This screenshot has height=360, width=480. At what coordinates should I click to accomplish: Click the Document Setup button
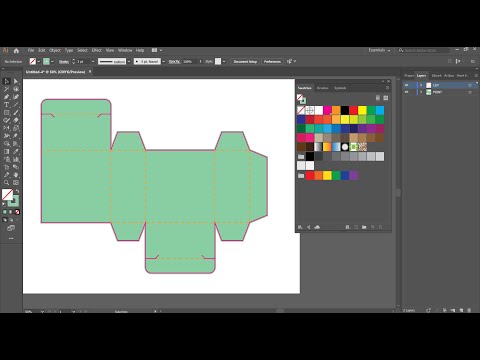tap(245, 62)
